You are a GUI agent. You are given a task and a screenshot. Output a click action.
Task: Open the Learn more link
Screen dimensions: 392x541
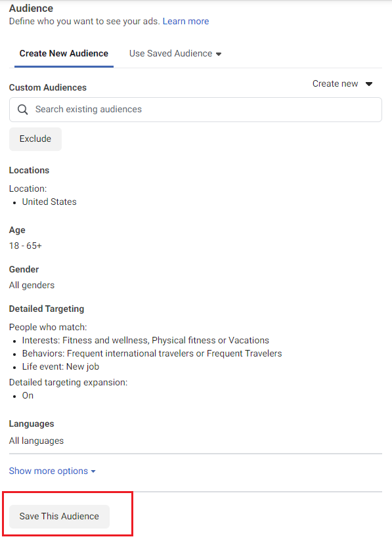point(186,22)
